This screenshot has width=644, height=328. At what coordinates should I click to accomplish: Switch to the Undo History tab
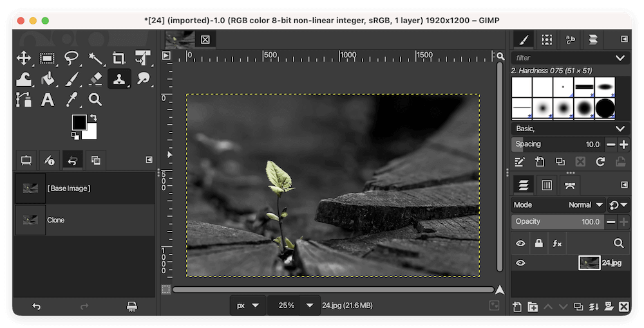pos(73,160)
